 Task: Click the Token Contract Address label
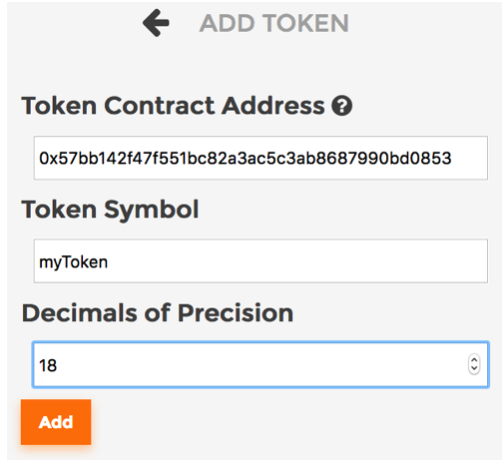(x=173, y=106)
